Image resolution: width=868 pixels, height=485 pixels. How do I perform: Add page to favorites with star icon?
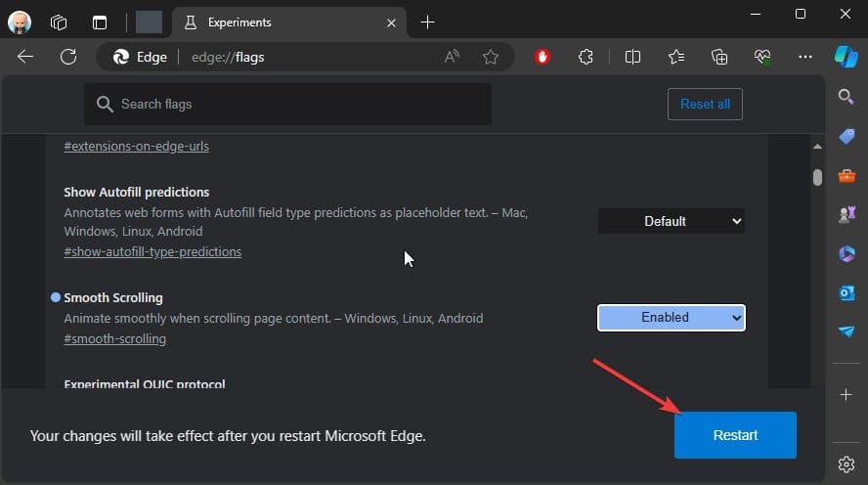pyautogui.click(x=490, y=57)
